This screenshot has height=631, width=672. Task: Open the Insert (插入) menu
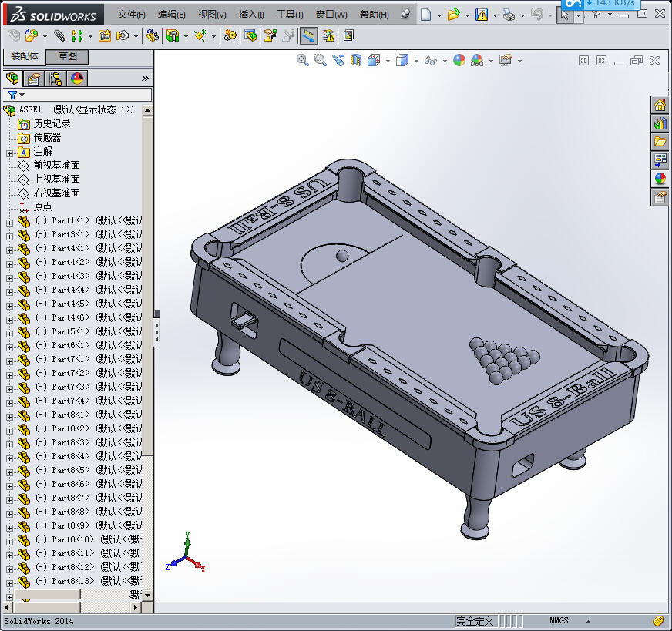(x=251, y=15)
